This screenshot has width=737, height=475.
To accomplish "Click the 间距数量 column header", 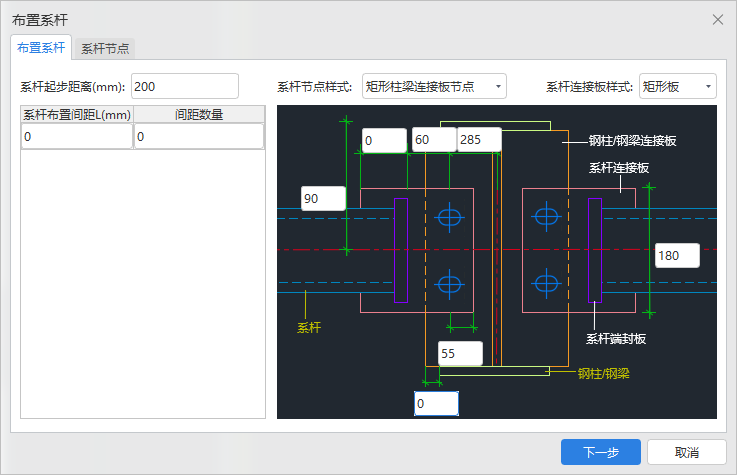I will [199, 114].
